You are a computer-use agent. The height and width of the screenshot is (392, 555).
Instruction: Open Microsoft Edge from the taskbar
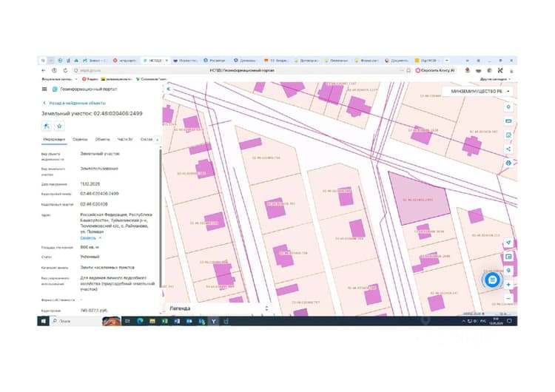point(140,321)
